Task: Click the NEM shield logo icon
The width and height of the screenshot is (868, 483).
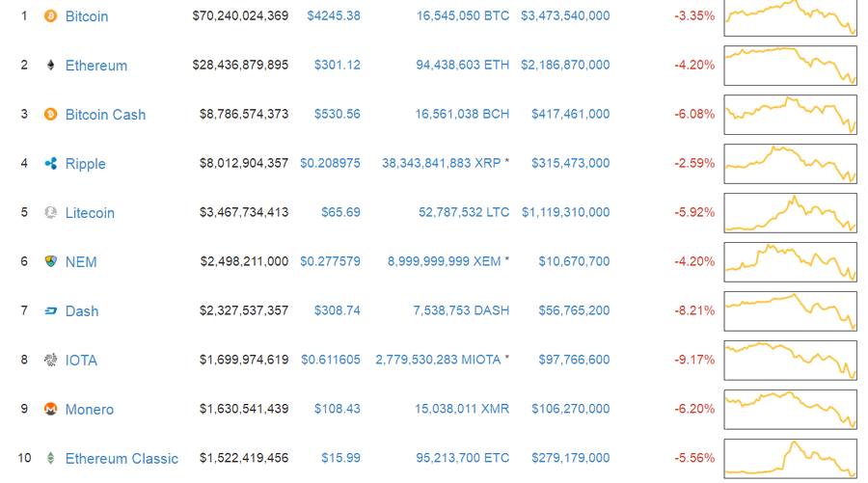Action: coord(50,261)
